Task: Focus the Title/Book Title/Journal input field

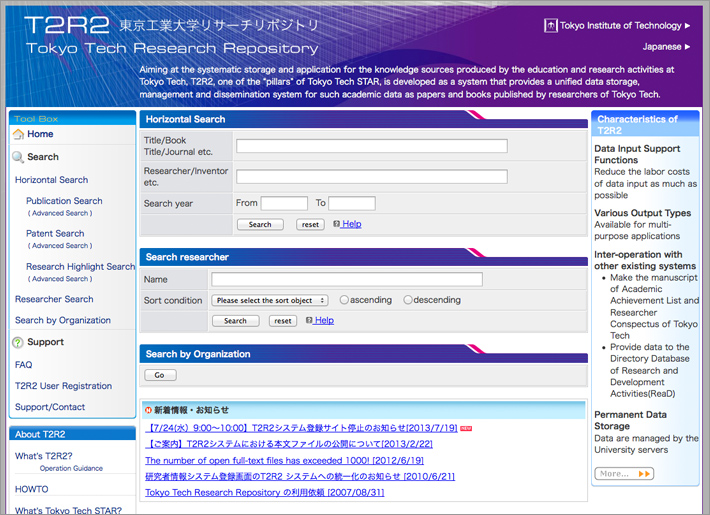Action: click(x=372, y=146)
